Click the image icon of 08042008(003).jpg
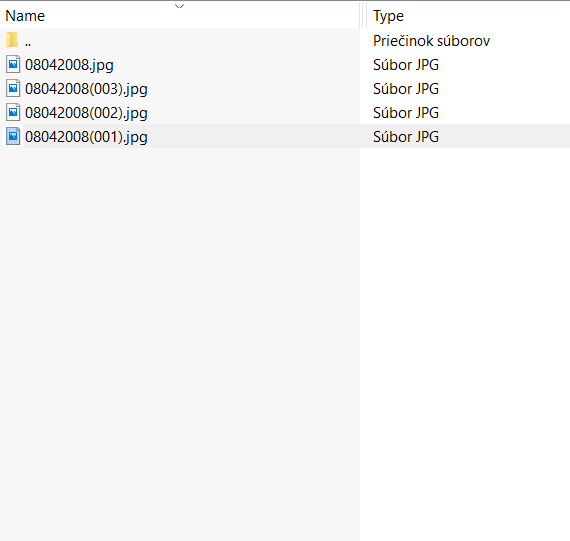 (x=13, y=88)
